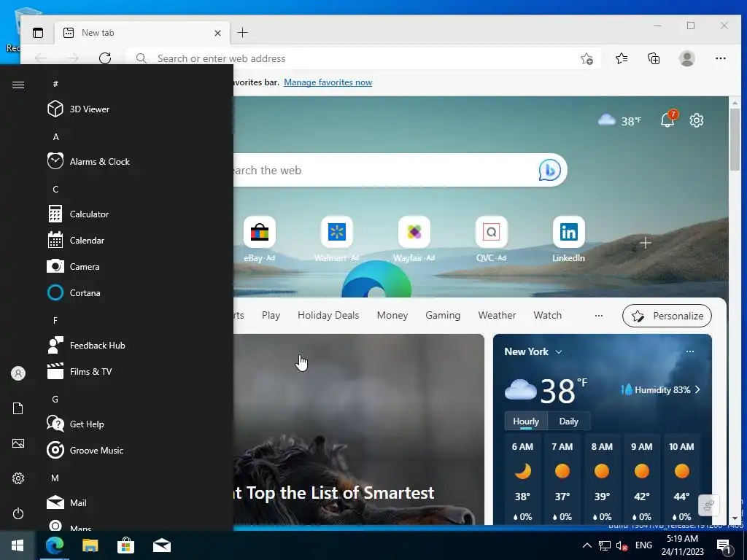Image resolution: width=747 pixels, height=560 pixels.
Task: Open Edge Settings and more menu
Action: tap(720, 58)
